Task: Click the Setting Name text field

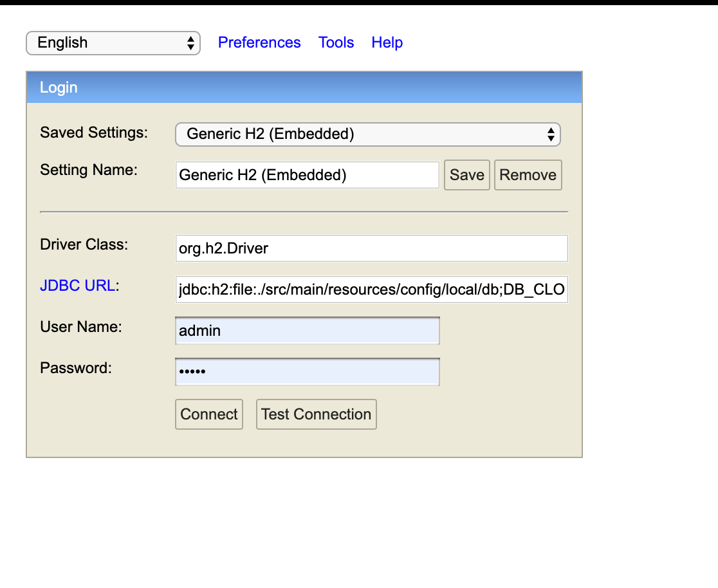Action: [307, 174]
